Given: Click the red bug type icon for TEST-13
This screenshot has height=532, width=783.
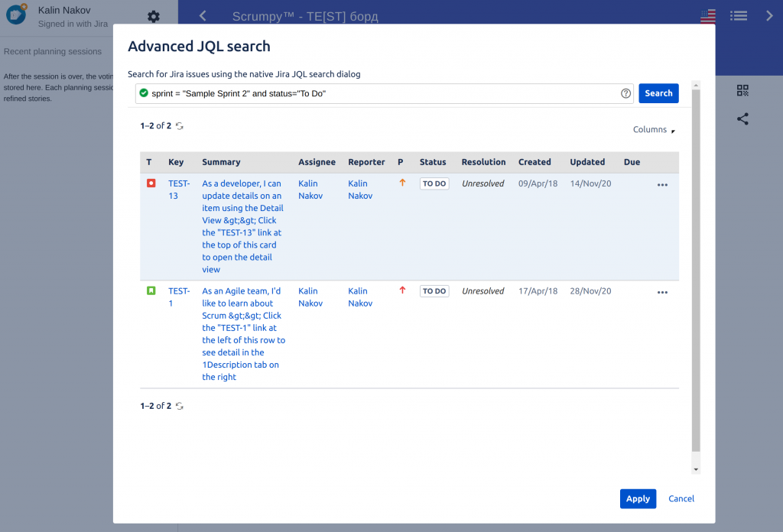Looking at the screenshot, I should point(151,183).
